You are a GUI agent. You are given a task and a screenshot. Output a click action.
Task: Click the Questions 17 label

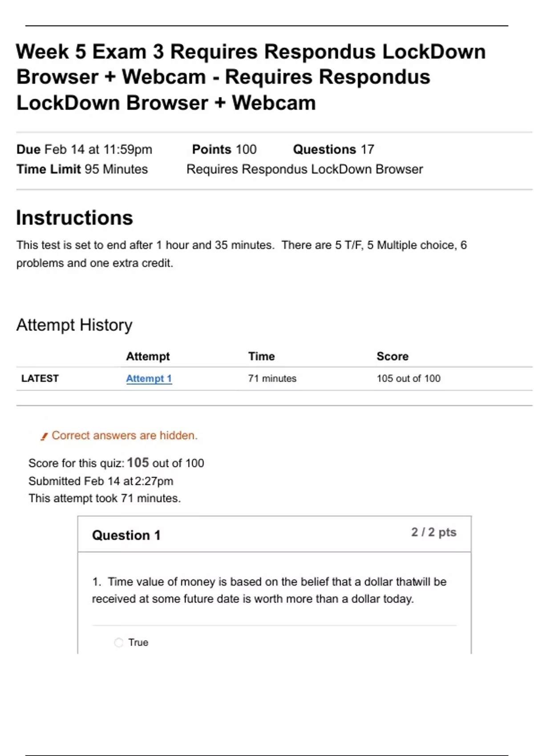coord(333,149)
